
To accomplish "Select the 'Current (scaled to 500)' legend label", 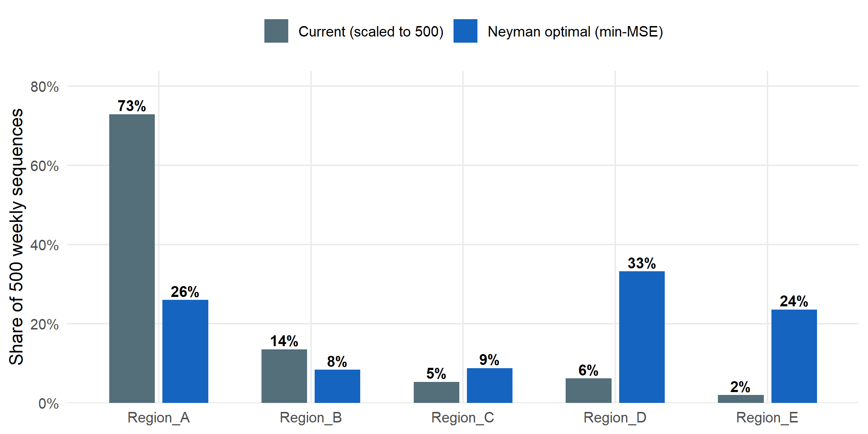I will [371, 32].
